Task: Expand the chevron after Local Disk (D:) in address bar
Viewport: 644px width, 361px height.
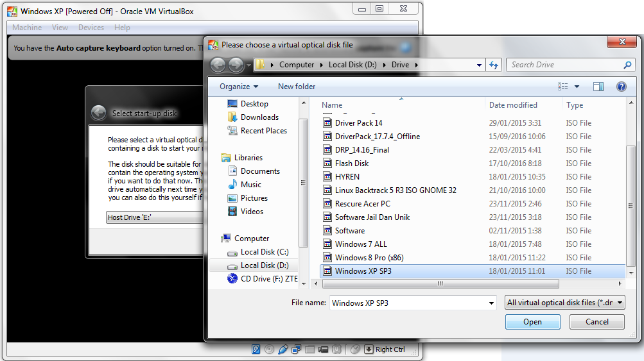Action: tap(384, 65)
